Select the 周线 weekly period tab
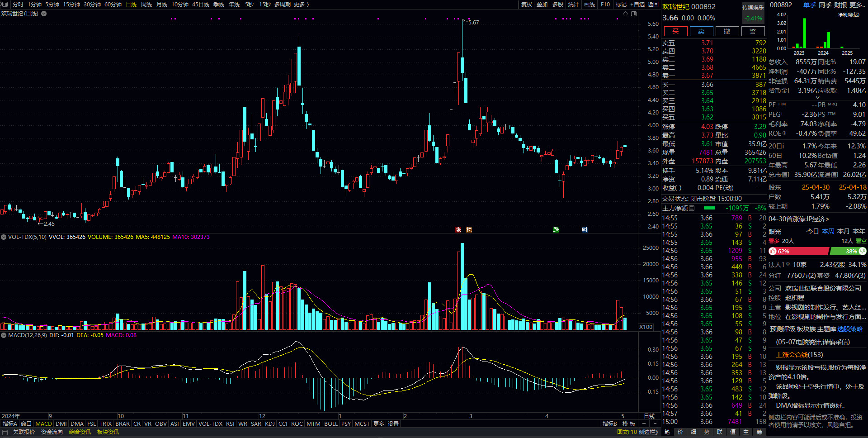868x438 pixels. pos(146,4)
